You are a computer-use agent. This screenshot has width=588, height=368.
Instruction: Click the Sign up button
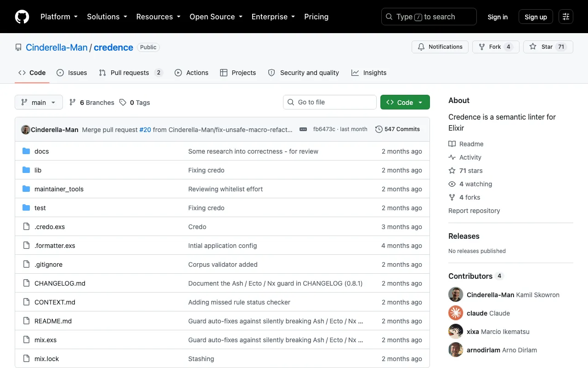pyautogui.click(x=536, y=17)
